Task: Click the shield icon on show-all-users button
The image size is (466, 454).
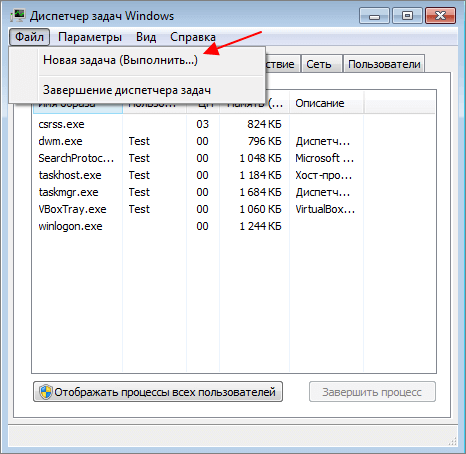Action: (45, 392)
